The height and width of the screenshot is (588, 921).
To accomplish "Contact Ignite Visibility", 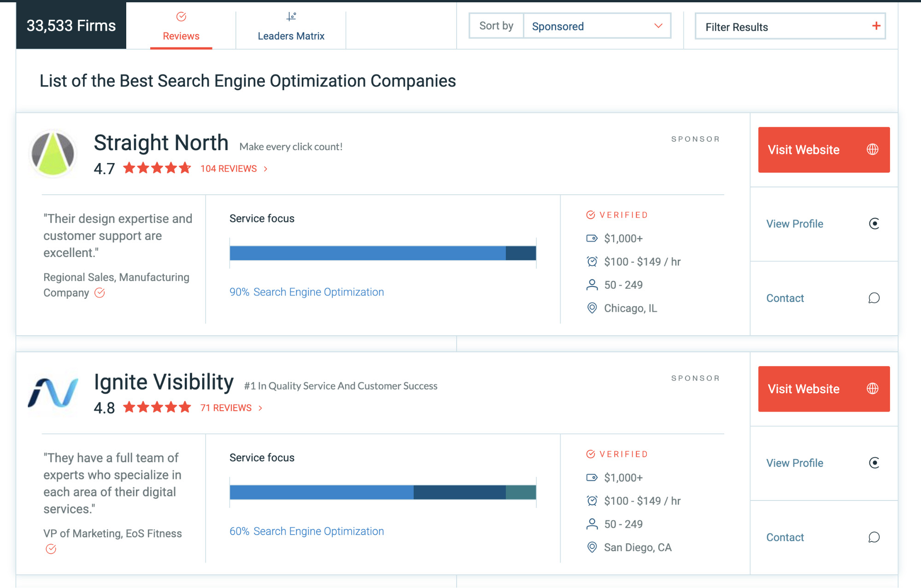I will pyautogui.click(x=785, y=537).
